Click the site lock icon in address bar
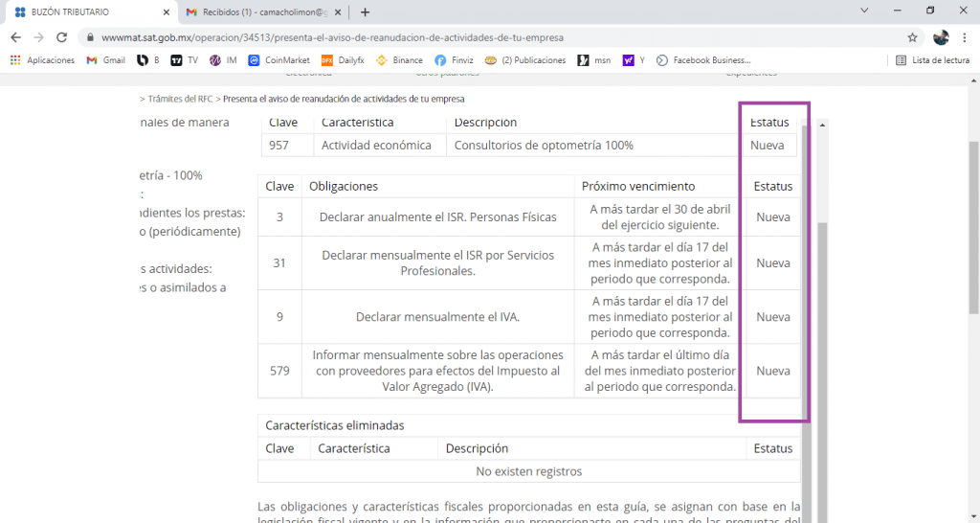 (x=90, y=37)
